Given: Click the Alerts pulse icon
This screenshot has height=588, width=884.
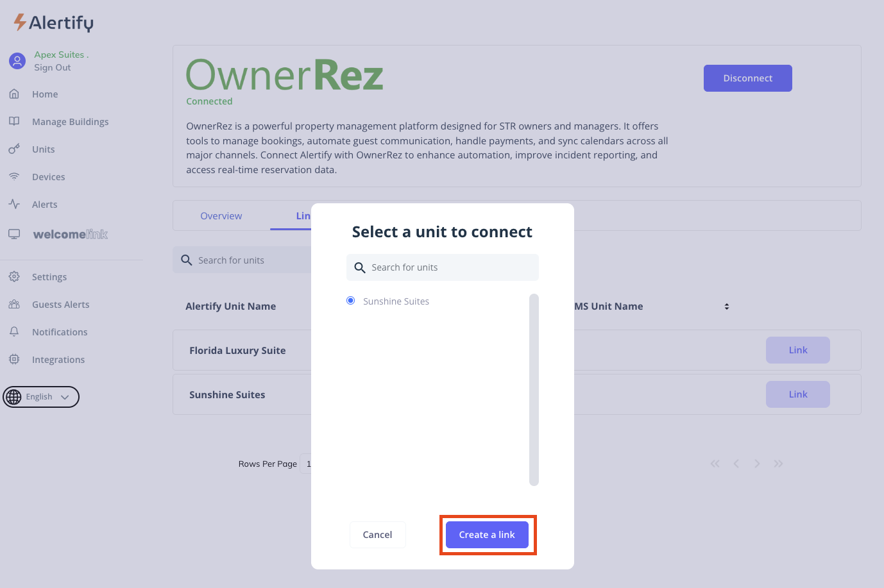Looking at the screenshot, I should [x=14, y=204].
